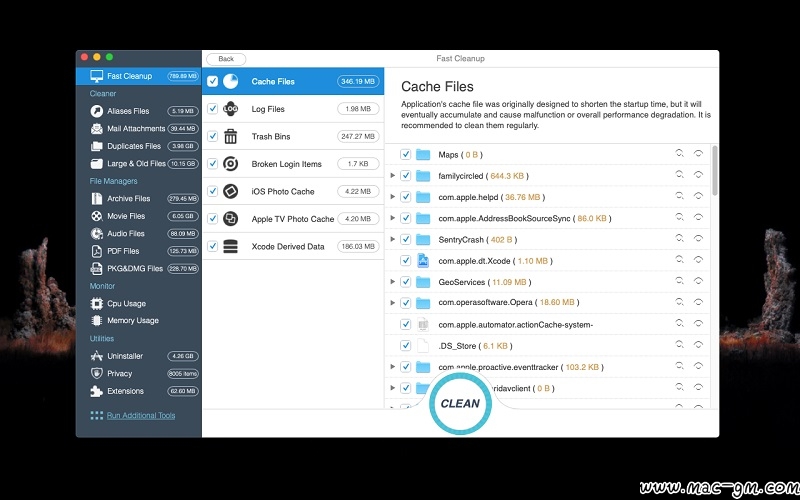Click magnifier icon on com.apple.dt.Xcode row
The image size is (800, 500).
coord(679,259)
